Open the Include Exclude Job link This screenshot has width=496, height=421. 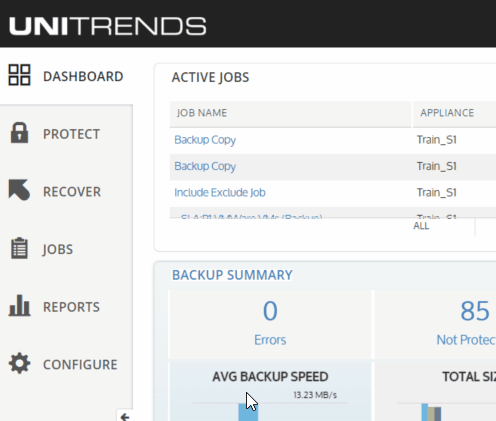[220, 193]
